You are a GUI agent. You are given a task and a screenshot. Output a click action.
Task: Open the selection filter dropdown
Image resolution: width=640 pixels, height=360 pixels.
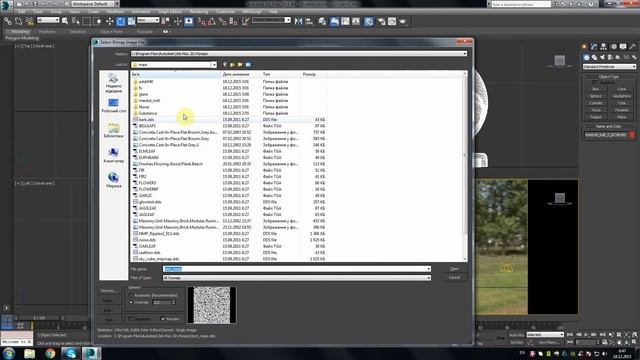click(x=48, y=20)
